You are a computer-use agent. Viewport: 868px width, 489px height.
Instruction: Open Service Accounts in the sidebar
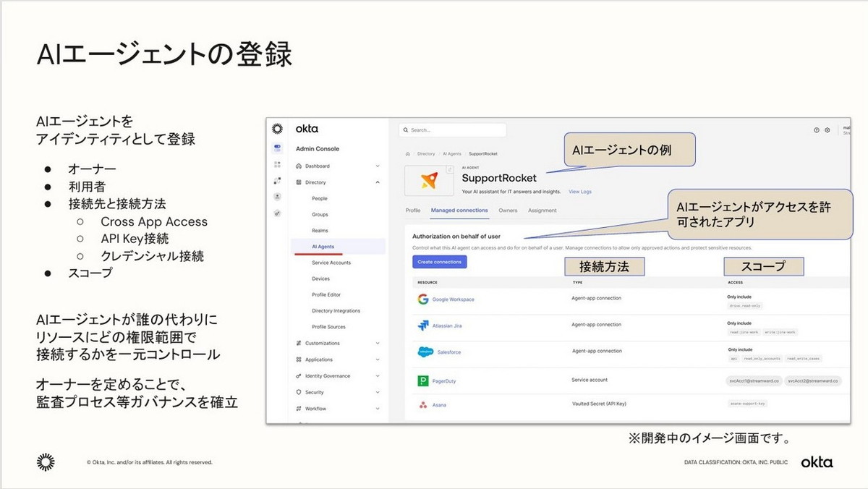(331, 263)
